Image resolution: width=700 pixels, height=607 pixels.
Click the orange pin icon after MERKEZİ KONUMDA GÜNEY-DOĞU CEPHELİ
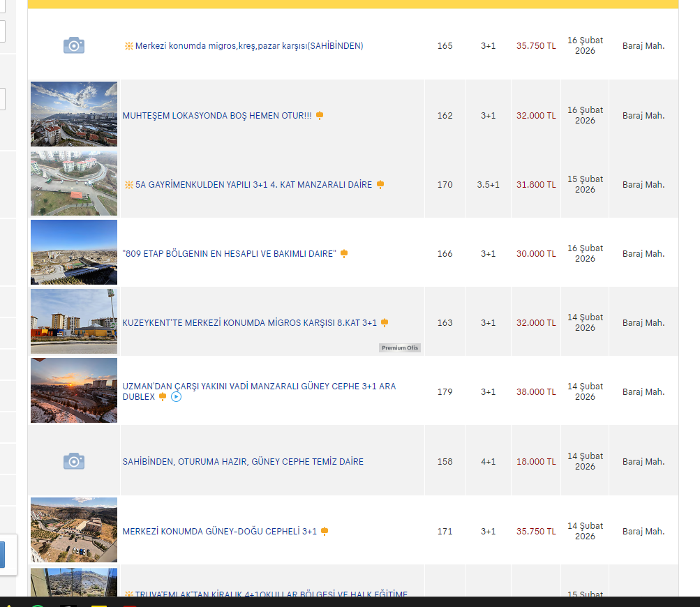click(x=325, y=531)
